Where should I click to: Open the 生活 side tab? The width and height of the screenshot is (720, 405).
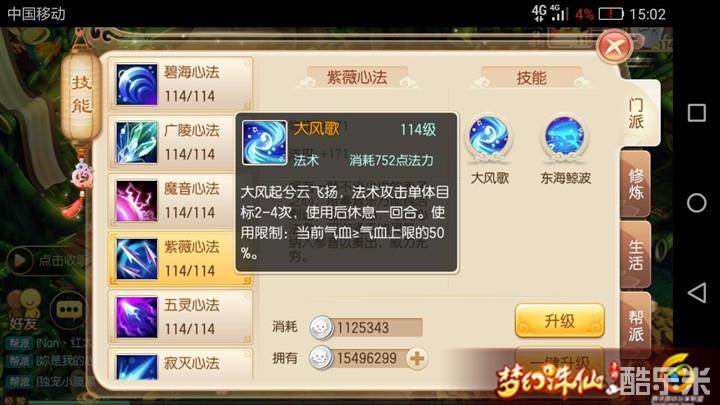click(x=636, y=255)
